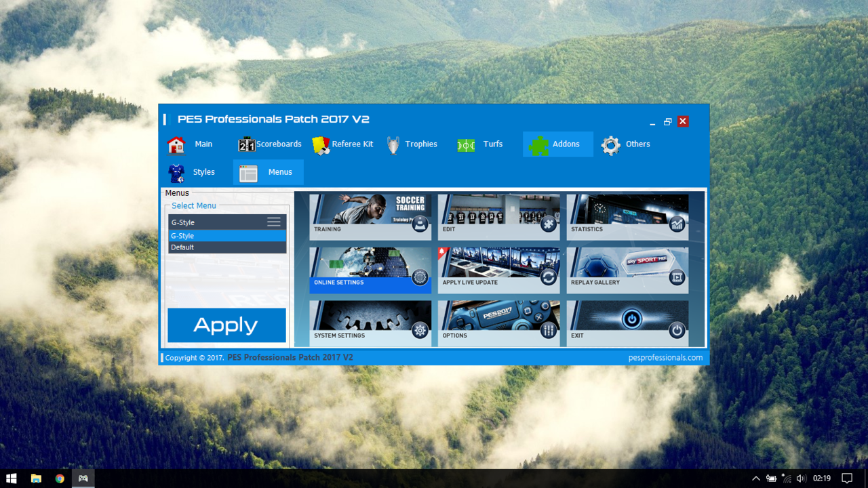Click the Statistics tile chart icon
This screenshot has height=488, width=868.
[677, 224]
